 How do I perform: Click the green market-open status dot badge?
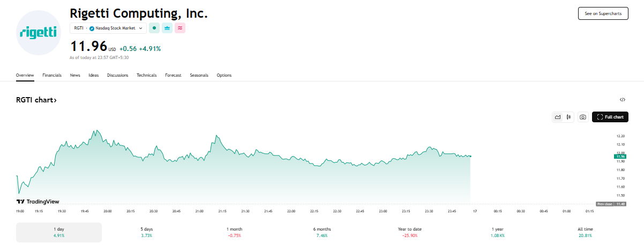tap(154, 28)
